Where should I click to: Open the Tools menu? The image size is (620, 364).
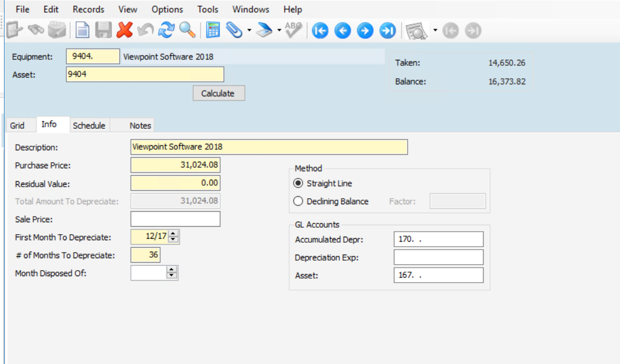coord(207,9)
